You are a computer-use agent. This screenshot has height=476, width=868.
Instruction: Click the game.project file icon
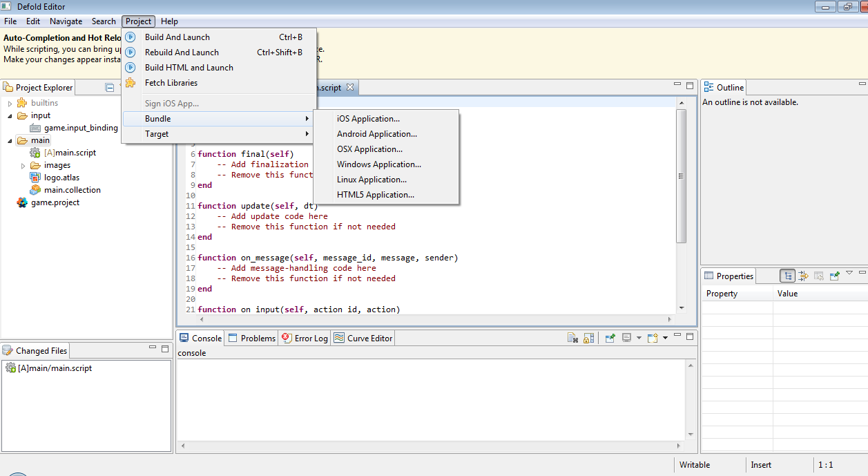click(22, 202)
